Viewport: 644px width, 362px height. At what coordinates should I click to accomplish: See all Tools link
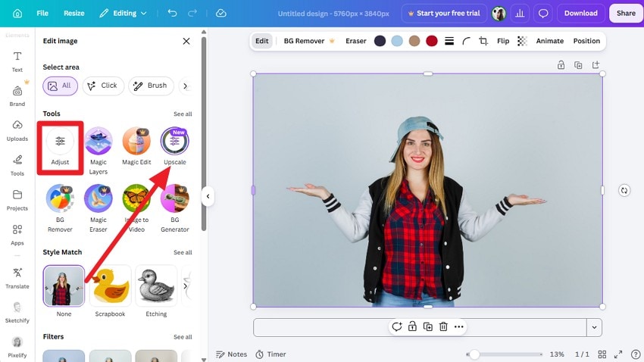point(183,114)
